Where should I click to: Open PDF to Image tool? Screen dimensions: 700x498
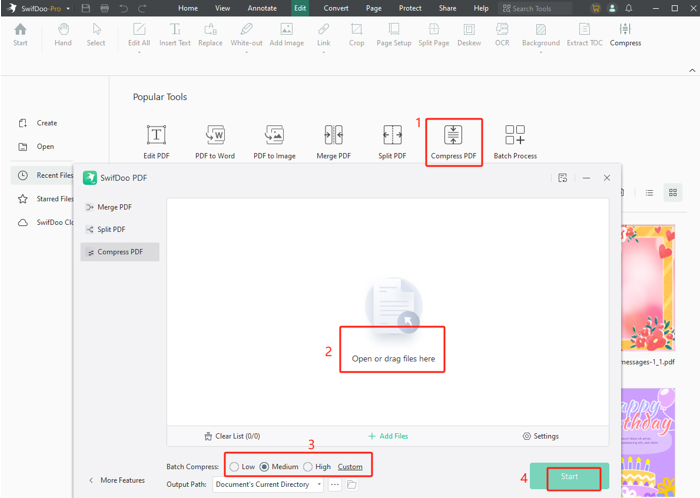click(274, 142)
